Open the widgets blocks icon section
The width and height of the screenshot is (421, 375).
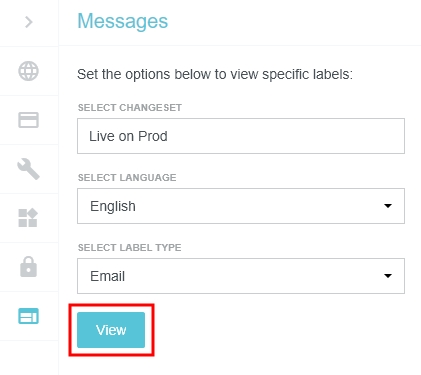[x=28, y=218]
